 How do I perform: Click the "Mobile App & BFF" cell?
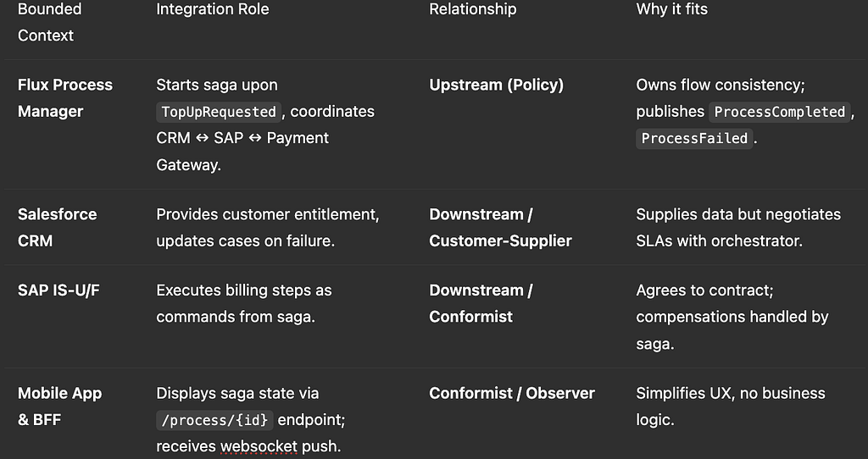pos(59,406)
